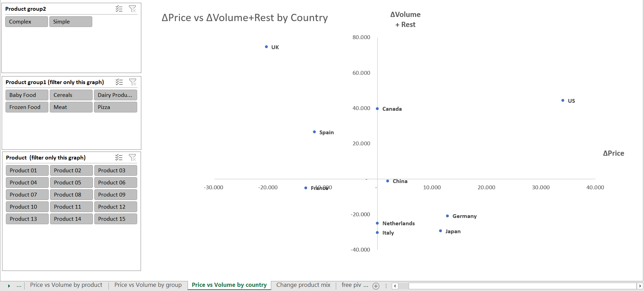Toggle the Baby Food slicer item
Screen dimensions: 644x291
pos(27,95)
